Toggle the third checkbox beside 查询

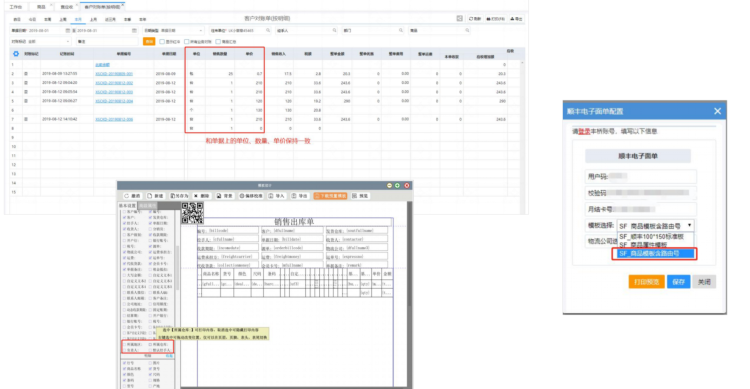(218, 42)
